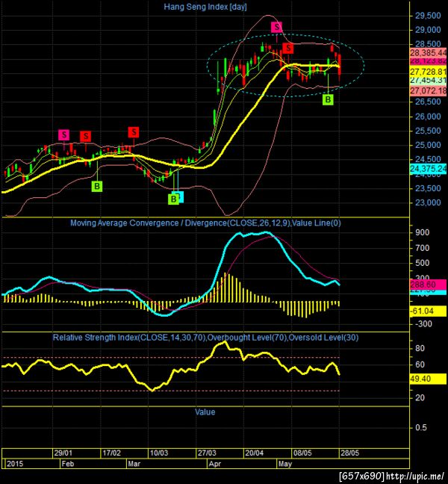Select the yellow 27,728.81 price label
This screenshot has width=448, height=484.
click(x=429, y=72)
